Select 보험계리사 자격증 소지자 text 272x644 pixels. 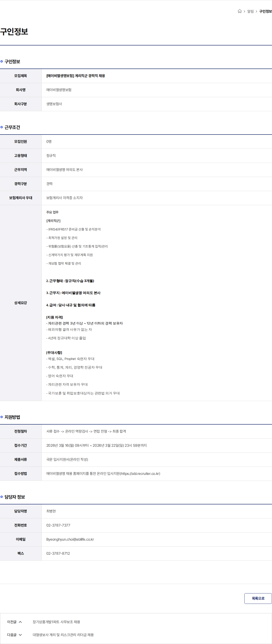pos(65,198)
